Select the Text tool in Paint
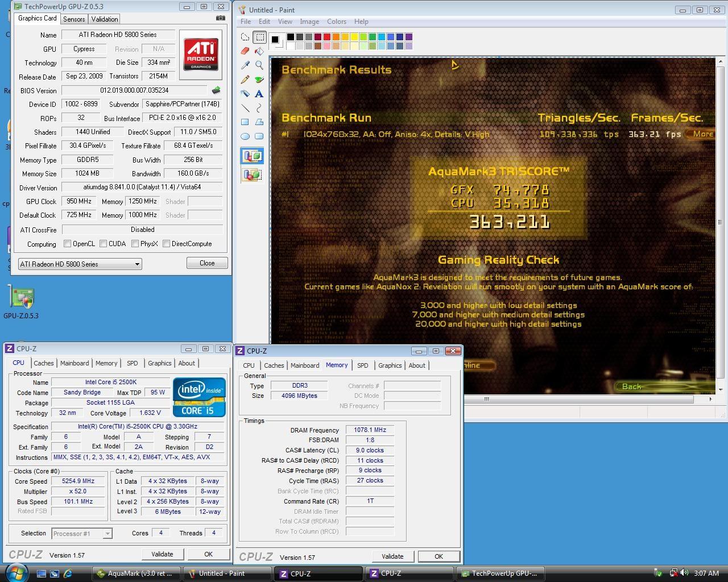This screenshot has width=728, height=582. [x=259, y=94]
